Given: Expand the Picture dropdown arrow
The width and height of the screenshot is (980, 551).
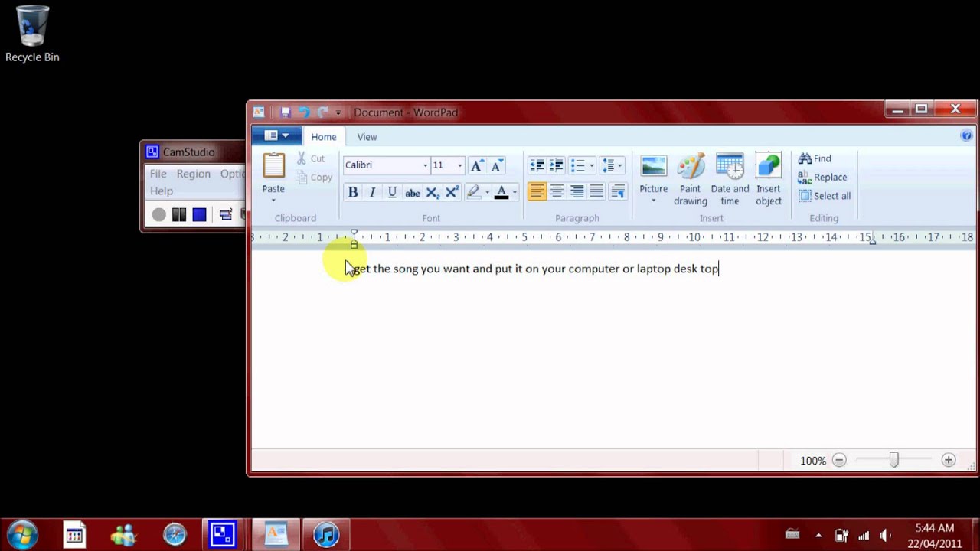Looking at the screenshot, I should tap(653, 201).
